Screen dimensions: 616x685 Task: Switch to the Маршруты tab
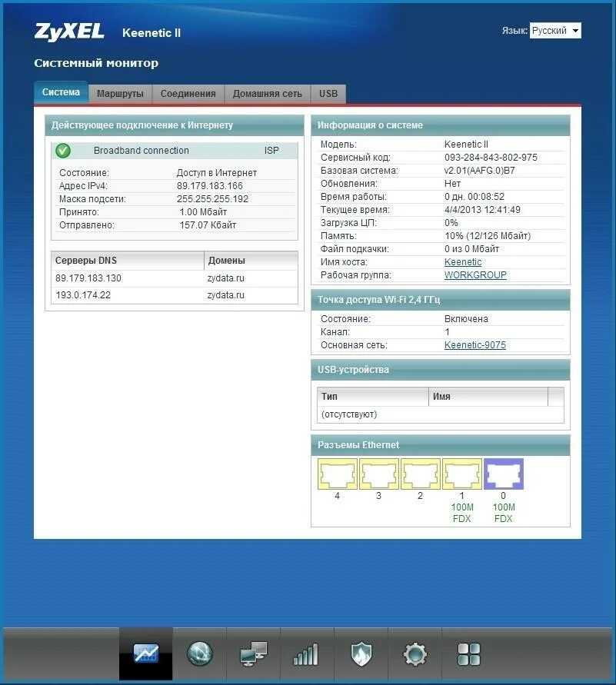(x=120, y=94)
